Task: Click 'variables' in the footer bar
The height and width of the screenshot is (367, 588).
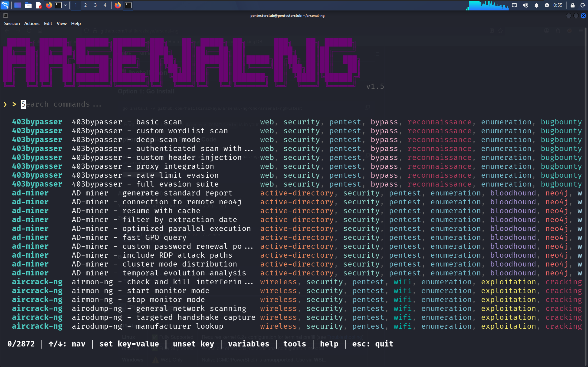Action: coord(249,344)
